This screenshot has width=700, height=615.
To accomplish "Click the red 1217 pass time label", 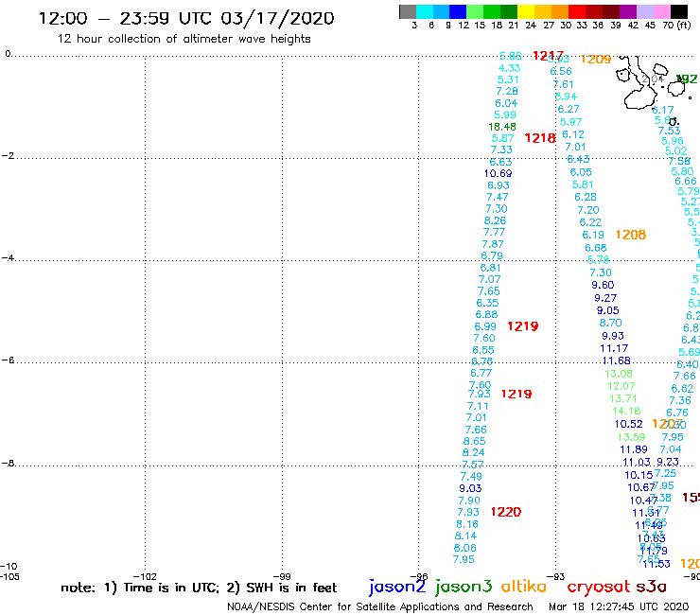I will pos(549,56).
